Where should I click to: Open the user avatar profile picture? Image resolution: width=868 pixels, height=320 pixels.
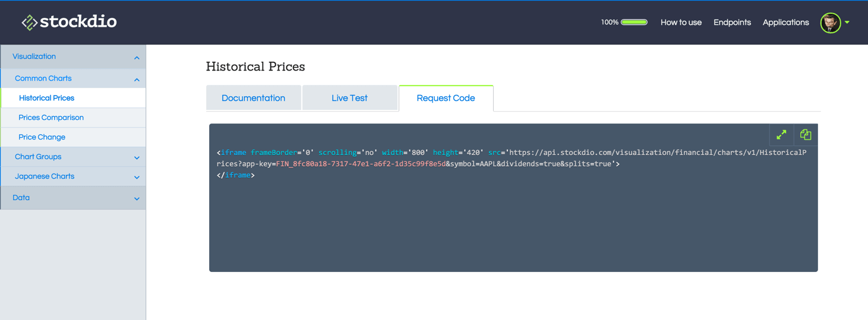(831, 23)
